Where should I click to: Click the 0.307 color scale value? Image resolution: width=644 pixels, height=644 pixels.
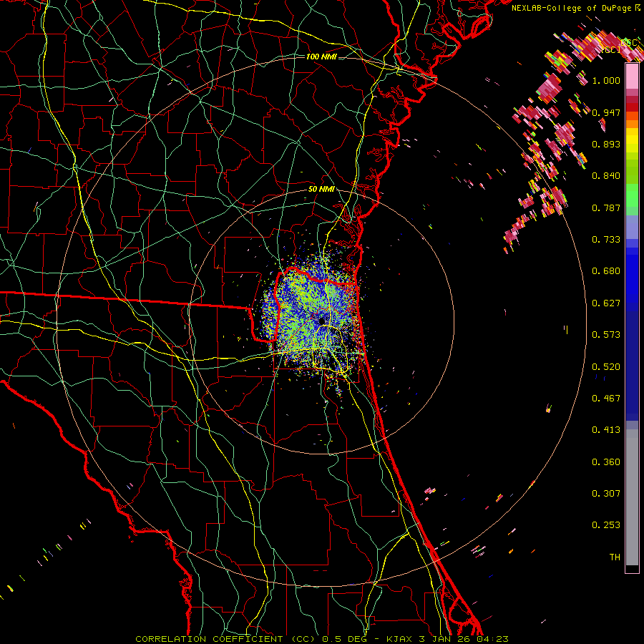pyautogui.click(x=606, y=494)
